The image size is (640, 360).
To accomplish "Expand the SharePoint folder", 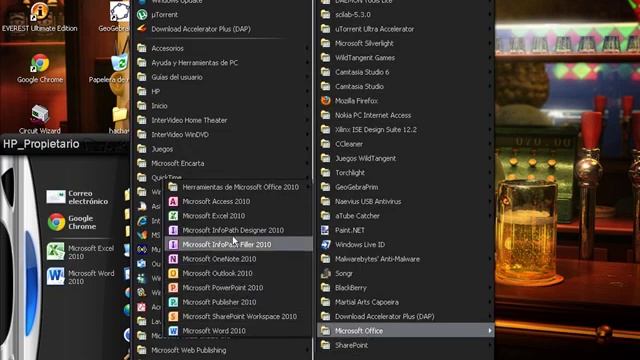I will (x=405, y=345).
